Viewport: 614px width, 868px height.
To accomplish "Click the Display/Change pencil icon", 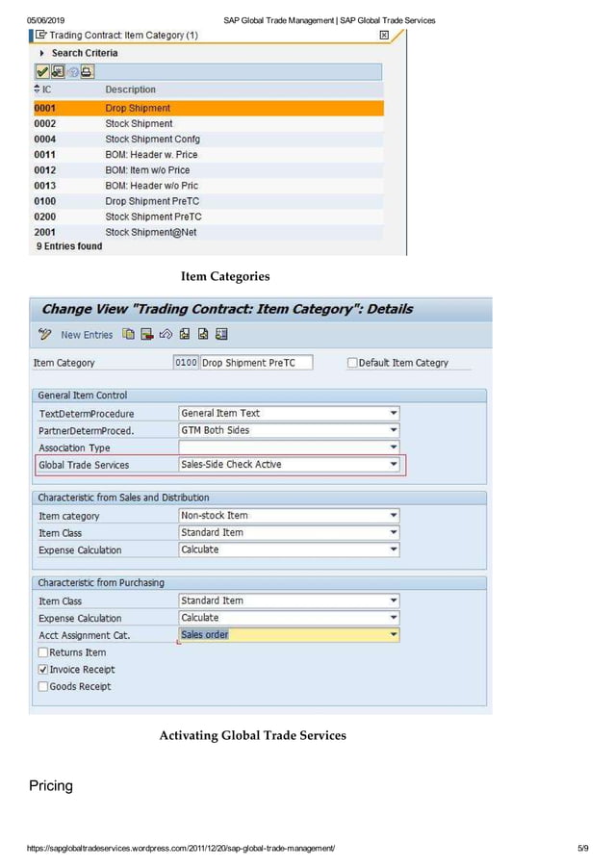I will [45, 334].
